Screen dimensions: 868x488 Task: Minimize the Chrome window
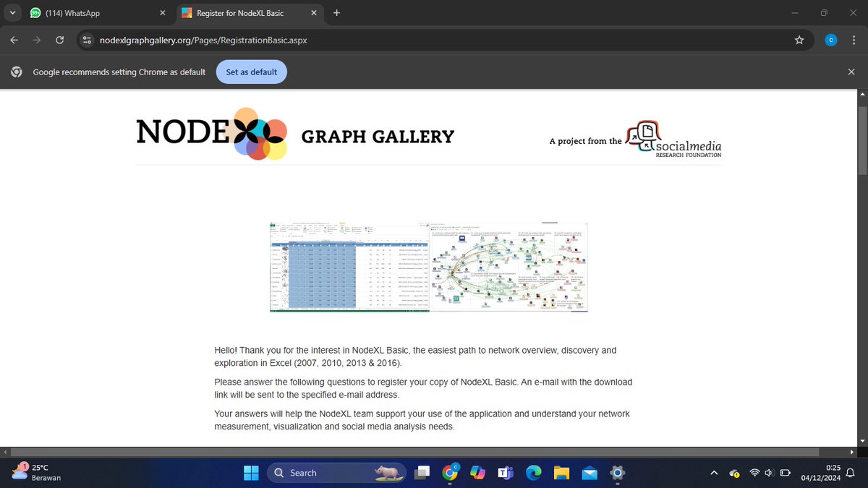click(795, 13)
